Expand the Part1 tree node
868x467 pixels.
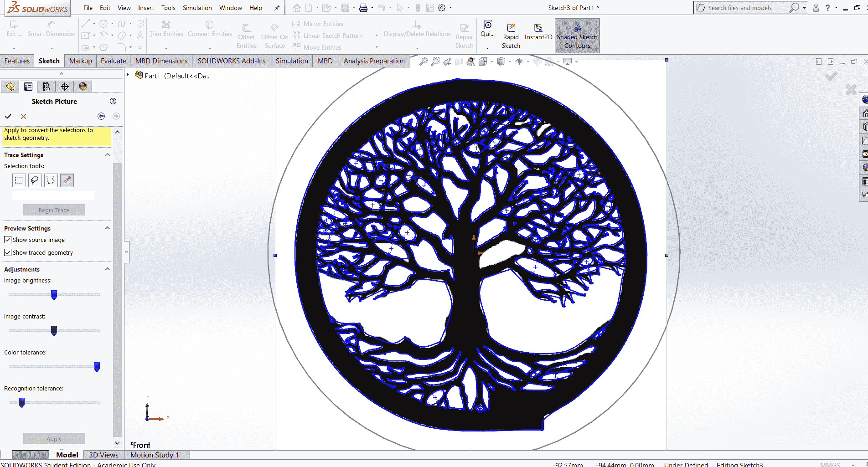click(x=128, y=75)
